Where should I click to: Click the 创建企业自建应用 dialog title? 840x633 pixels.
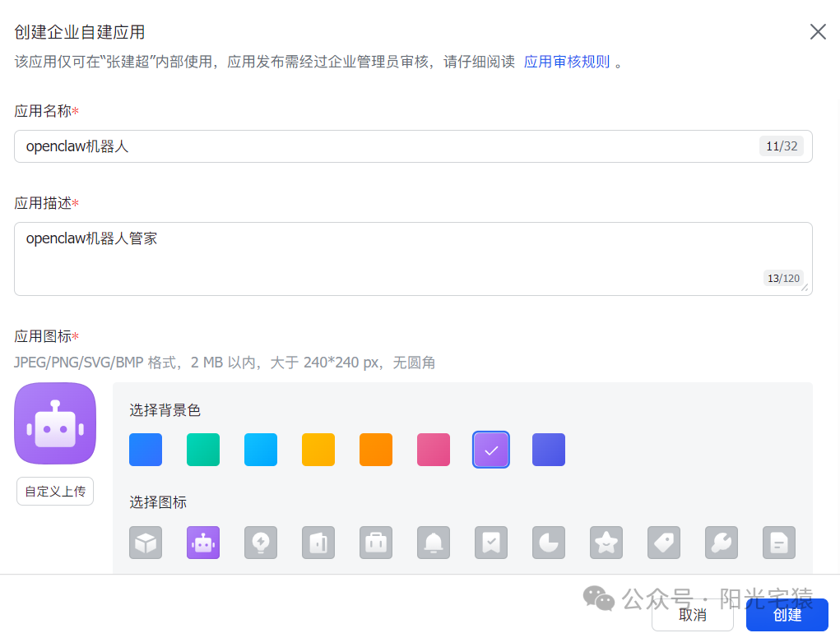[x=79, y=32]
